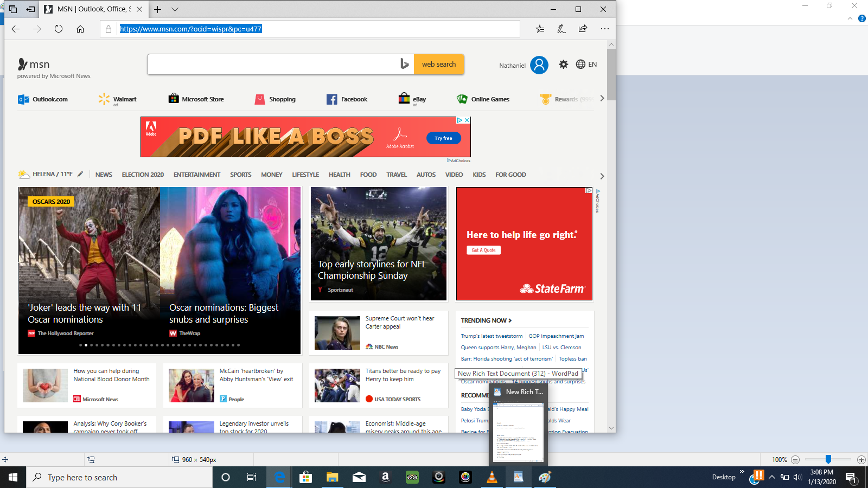Open the NEWS section
This screenshot has width=868, height=488.
(104, 175)
